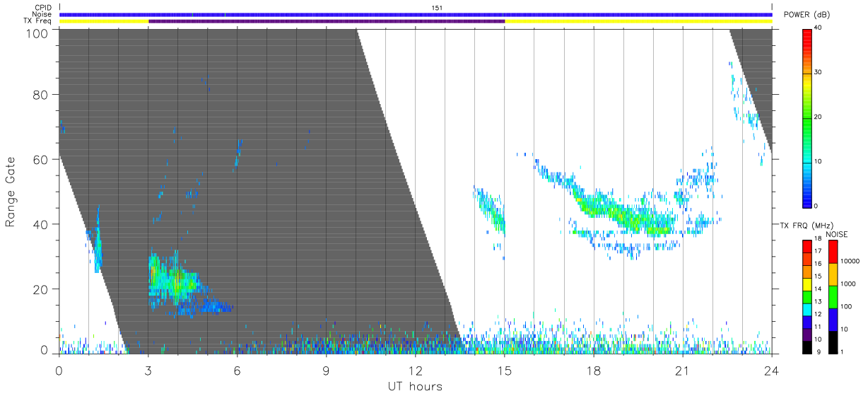
Task: Click the 40 label on POWER color bar
Action: (818, 28)
